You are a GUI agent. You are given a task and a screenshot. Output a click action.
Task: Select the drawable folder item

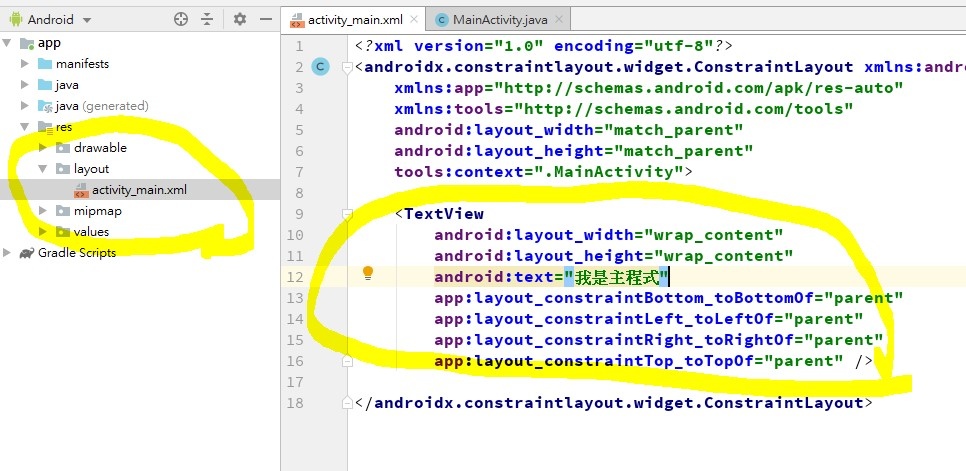click(100, 148)
